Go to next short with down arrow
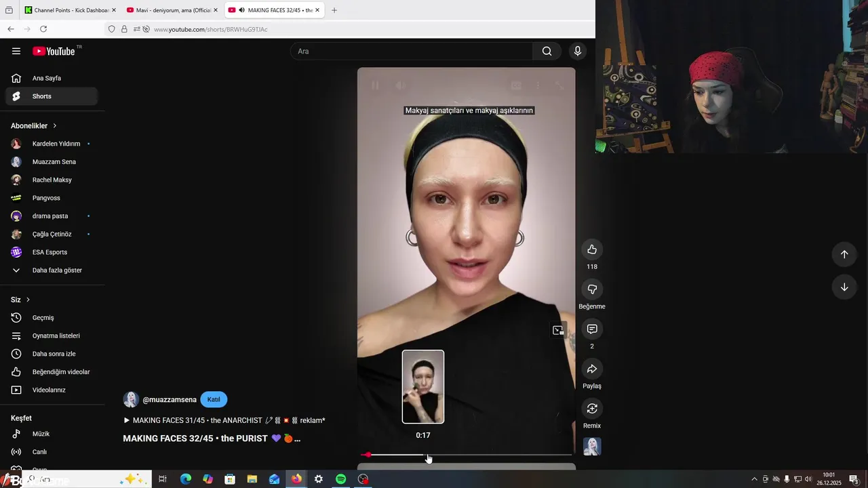 (x=844, y=287)
